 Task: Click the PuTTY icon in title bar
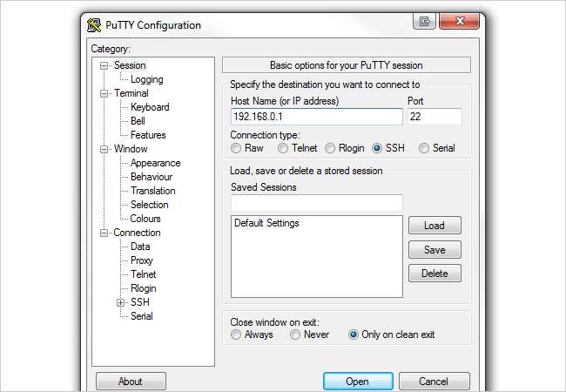94,25
